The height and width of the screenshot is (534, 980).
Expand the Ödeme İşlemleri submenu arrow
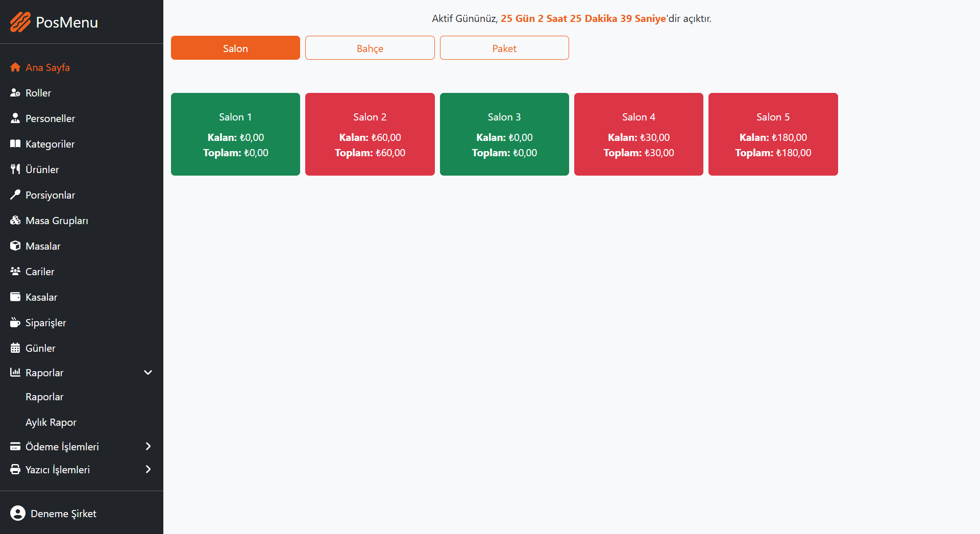coord(148,447)
